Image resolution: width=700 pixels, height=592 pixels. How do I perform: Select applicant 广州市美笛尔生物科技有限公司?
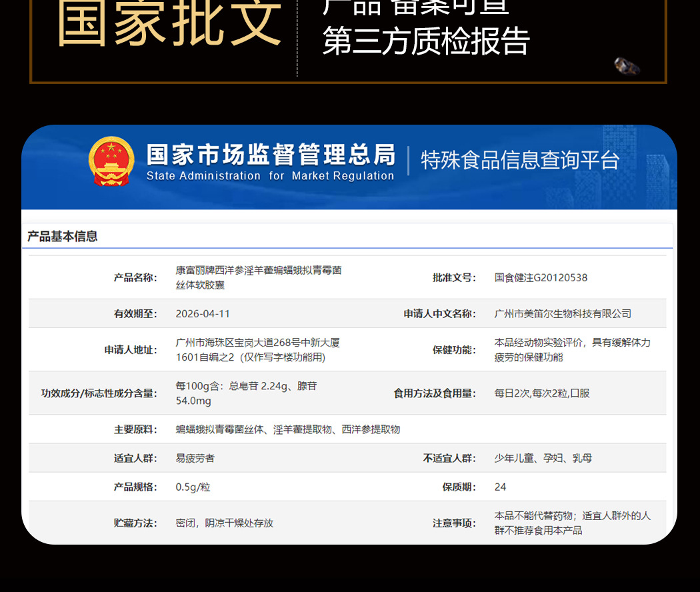click(563, 314)
